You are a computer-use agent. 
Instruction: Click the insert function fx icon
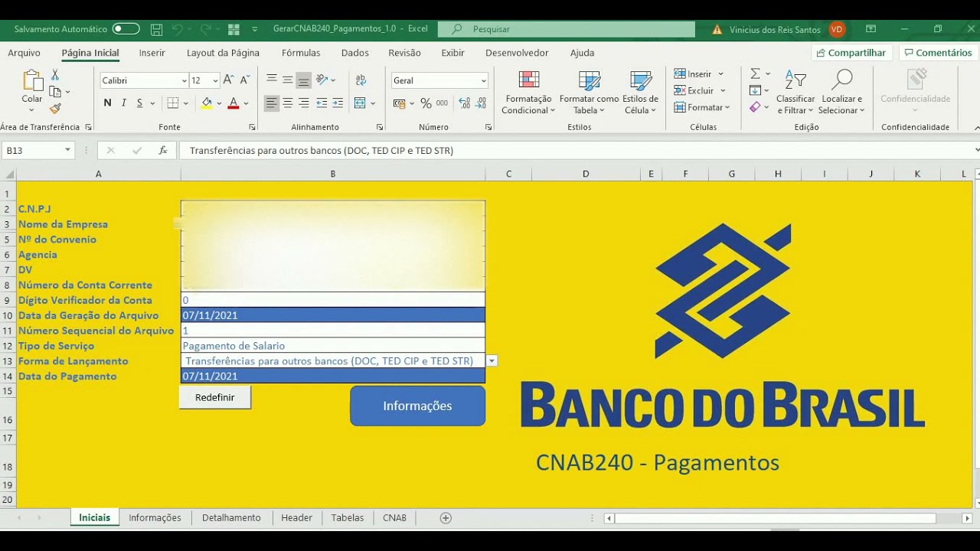[x=162, y=151]
